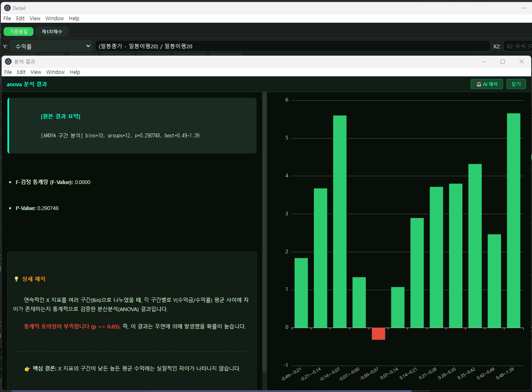The height and width of the screenshot is (392, 532).
Task: Click the anova 분석 결과 title
Action: [x=27, y=84]
